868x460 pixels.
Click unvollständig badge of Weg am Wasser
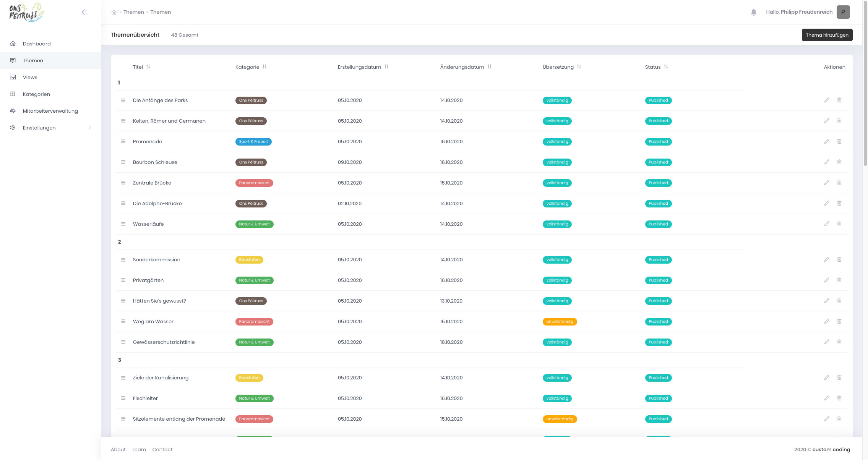click(x=560, y=322)
